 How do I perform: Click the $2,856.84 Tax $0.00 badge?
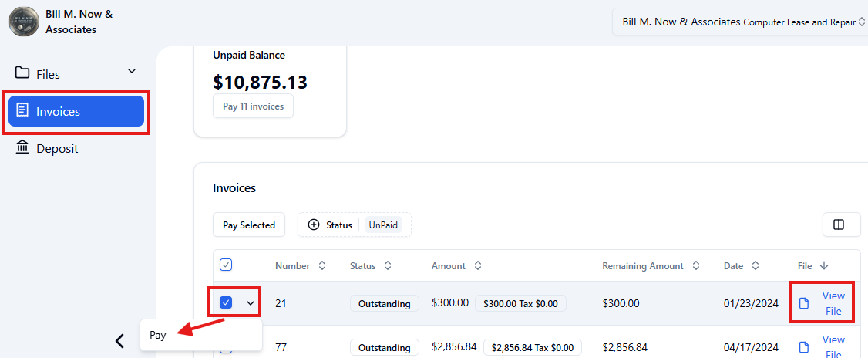(533, 347)
